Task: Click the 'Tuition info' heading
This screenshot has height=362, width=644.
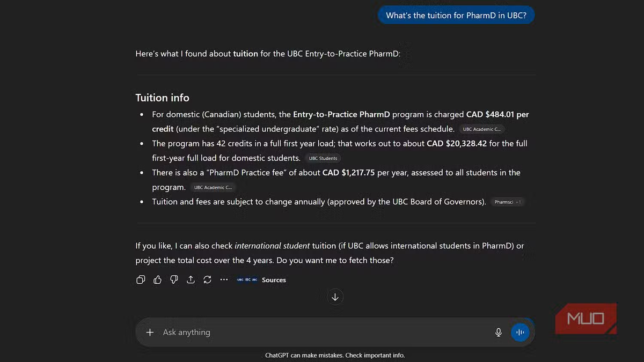Action: (162, 98)
